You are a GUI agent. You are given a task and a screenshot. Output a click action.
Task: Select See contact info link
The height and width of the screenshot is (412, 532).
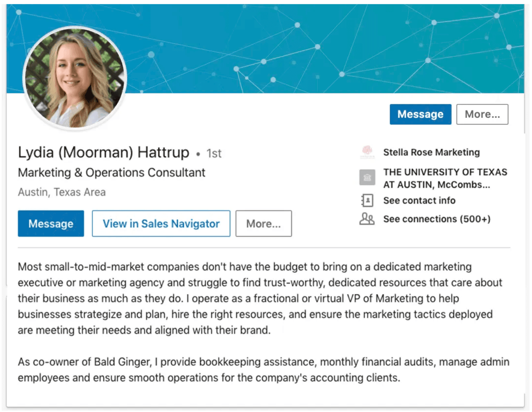[419, 201]
